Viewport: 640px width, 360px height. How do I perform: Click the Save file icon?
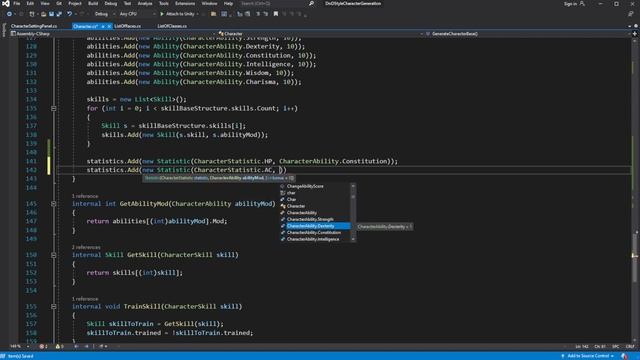point(51,14)
